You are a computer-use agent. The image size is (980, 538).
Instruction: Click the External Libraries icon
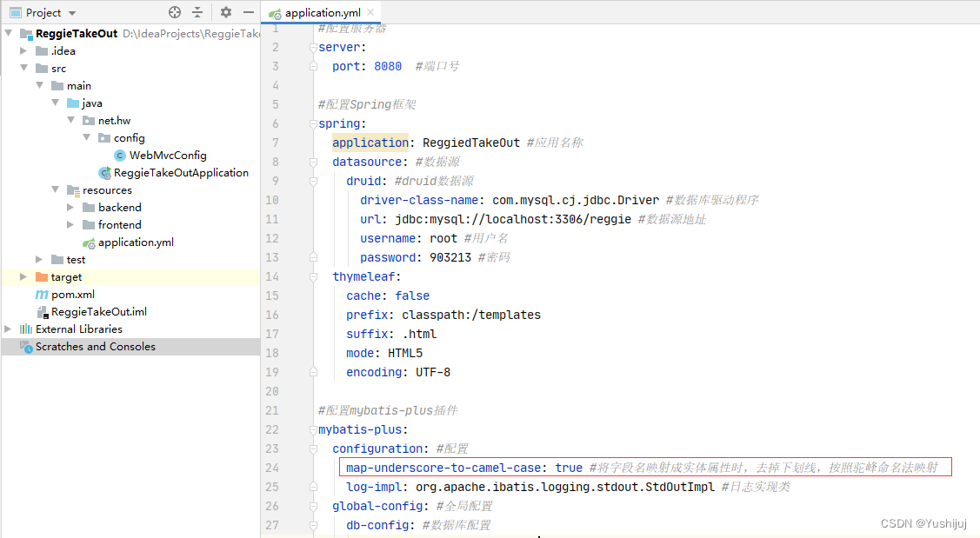25,329
